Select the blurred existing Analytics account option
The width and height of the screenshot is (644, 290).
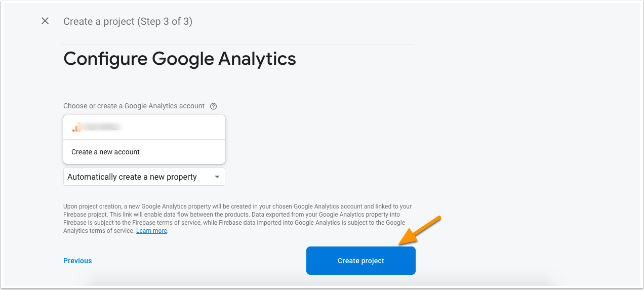(x=144, y=127)
